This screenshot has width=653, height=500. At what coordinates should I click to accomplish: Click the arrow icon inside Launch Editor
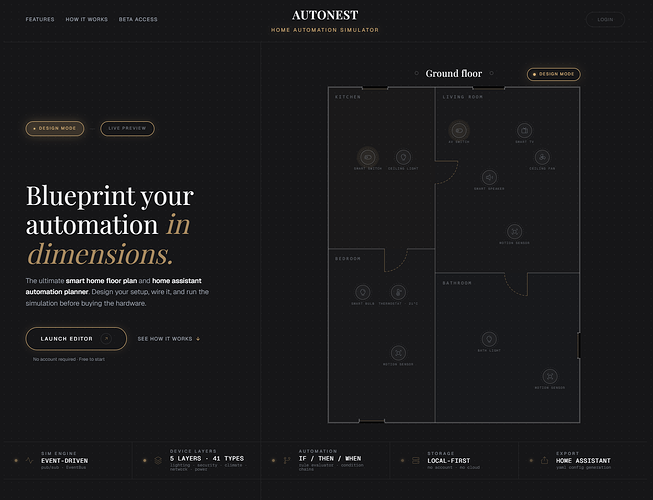[106, 339]
